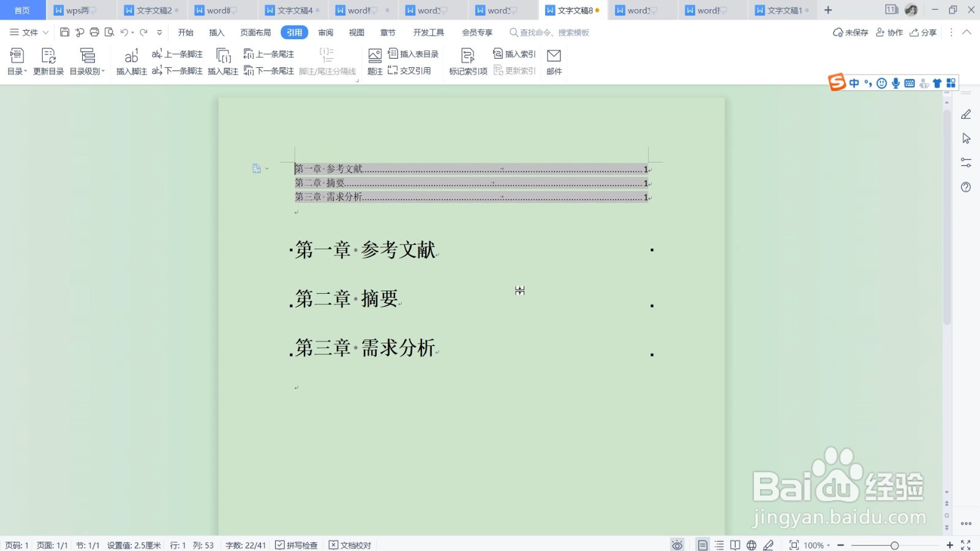The width and height of the screenshot is (980, 551).
Task: Click 交叉引用 cross-reference button
Action: (x=409, y=71)
